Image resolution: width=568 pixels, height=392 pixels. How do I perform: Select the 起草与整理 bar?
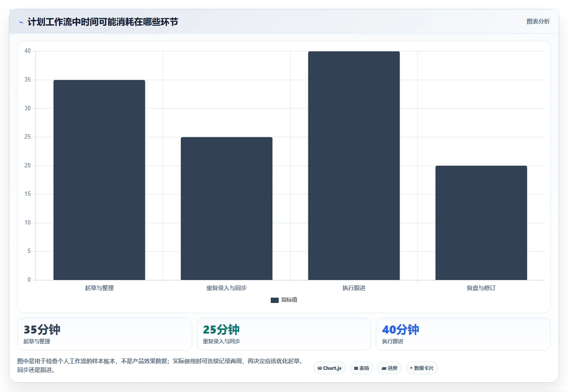(x=99, y=180)
